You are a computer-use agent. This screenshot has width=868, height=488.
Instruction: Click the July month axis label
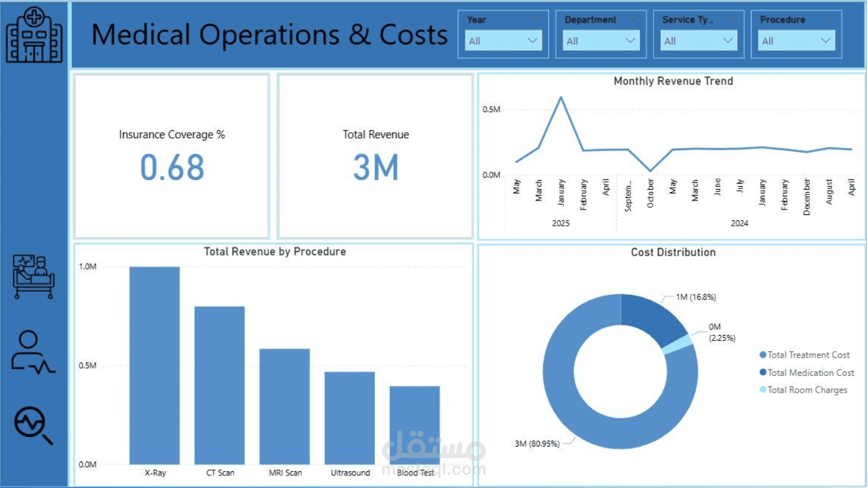[x=739, y=185]
